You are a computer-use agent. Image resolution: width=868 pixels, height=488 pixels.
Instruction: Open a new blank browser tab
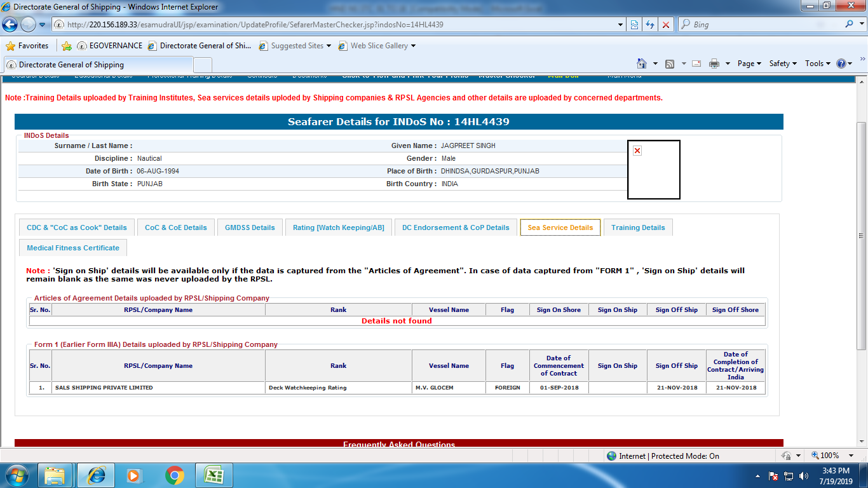coord(203,65)
